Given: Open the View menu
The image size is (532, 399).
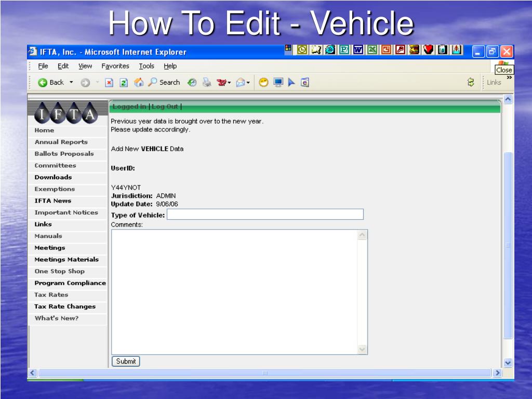Looking at the screenshot, I should (85, 66).
